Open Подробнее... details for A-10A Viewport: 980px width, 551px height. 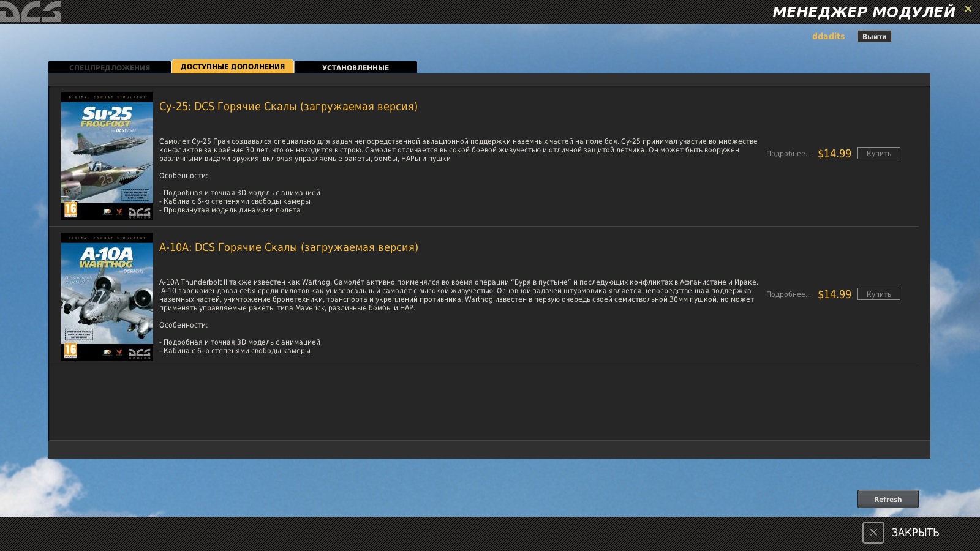pyautogui.click(x=788, y=294)
